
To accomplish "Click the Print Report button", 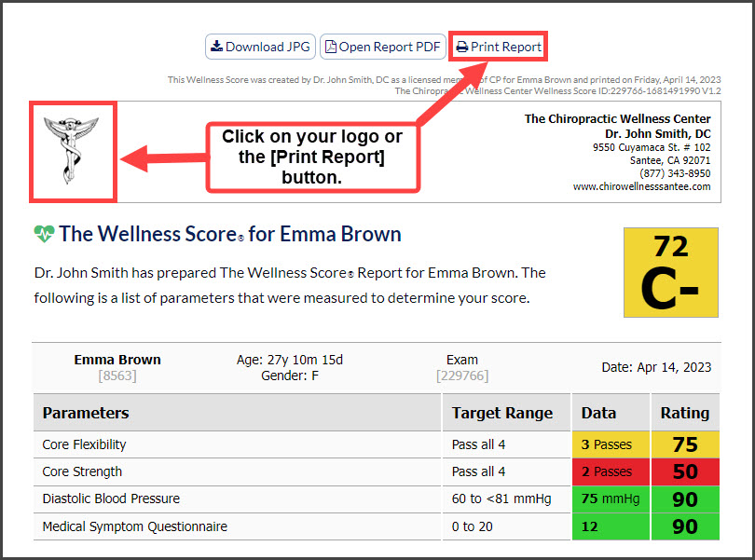I will point(499,47).
